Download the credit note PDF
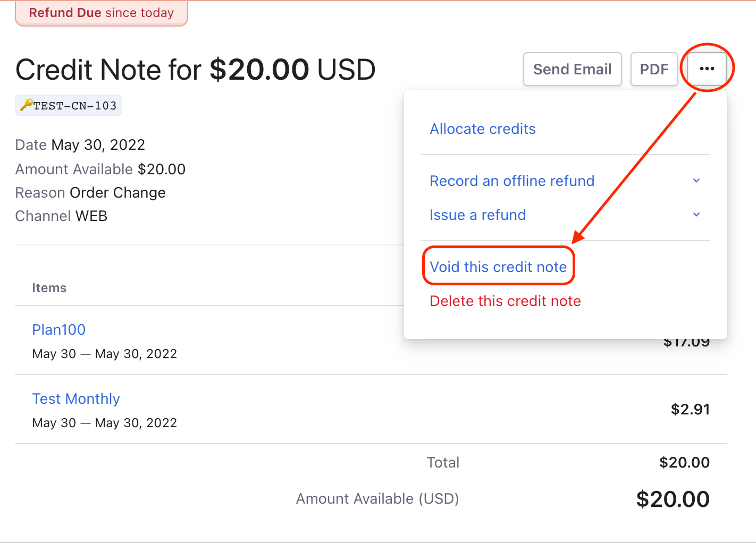The image size is (756, 543). [x=654, y=69]
